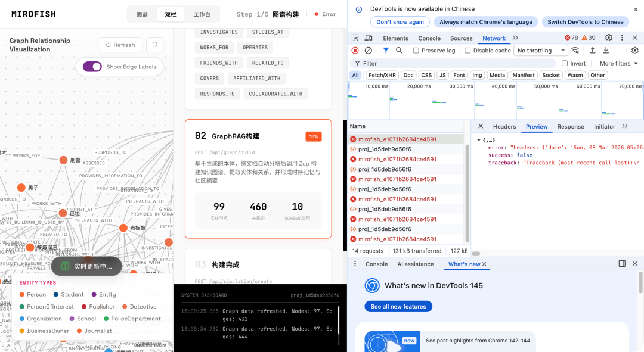This screenshot has width=644, height=352.
Task: Close the What's new drawer tab
Action: click(x=484, y=264)
